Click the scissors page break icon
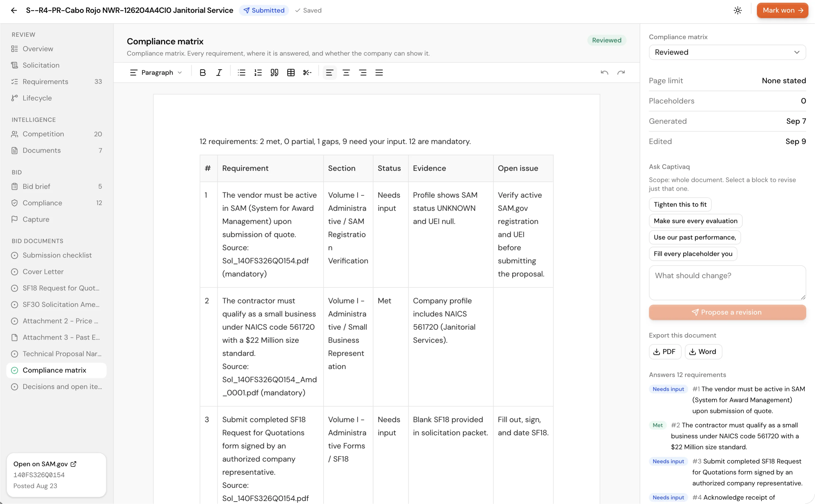The width and height of the screenshot is (815, 504). (x=307, y=72)
